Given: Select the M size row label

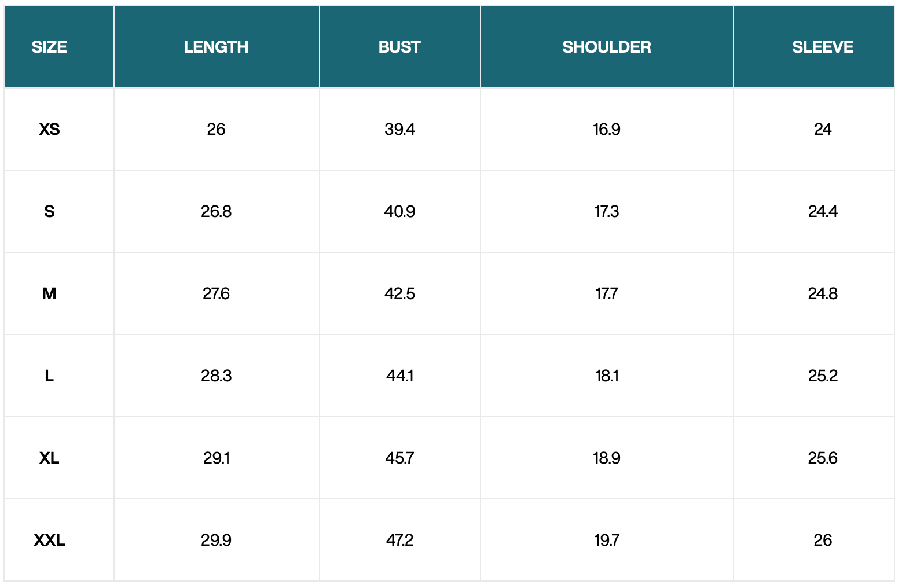Looking at the screenshot, I should 49,293.
